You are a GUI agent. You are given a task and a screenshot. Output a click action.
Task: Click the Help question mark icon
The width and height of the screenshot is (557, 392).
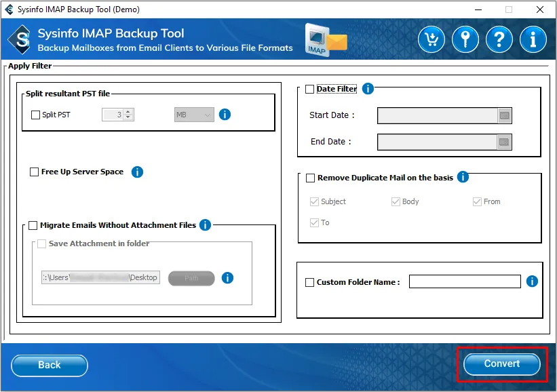pos(499,40)
